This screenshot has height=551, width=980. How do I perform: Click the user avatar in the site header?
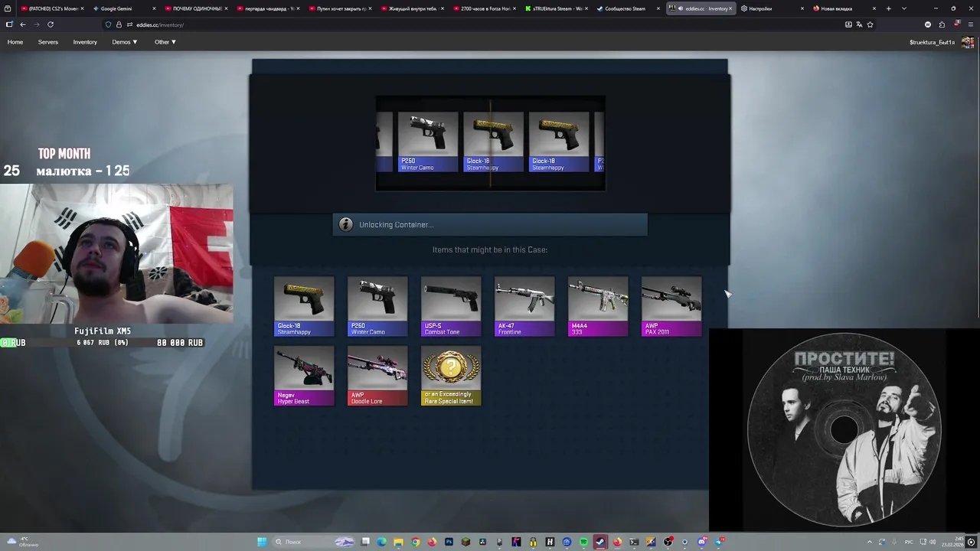tap(968, 42)
